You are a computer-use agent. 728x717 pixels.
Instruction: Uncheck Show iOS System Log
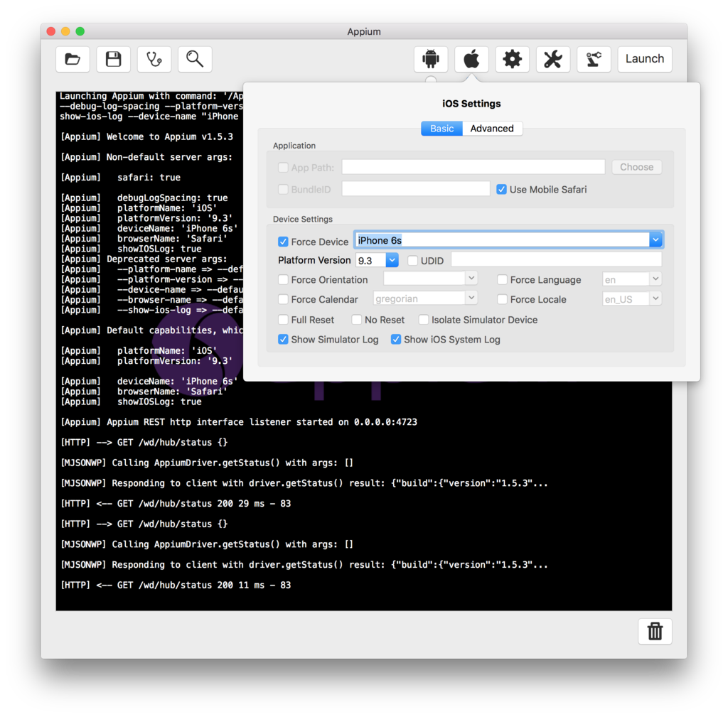pyautogui.click(x=395, y=339)
